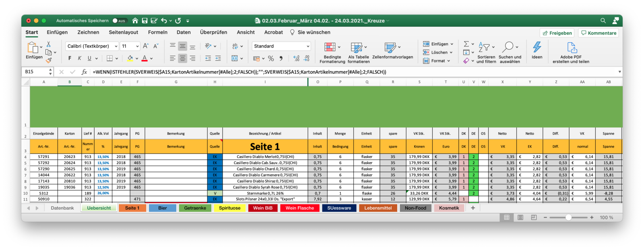The image size is (644, 250).
Task: Click the percent style icon
Action: click(271, 58)
